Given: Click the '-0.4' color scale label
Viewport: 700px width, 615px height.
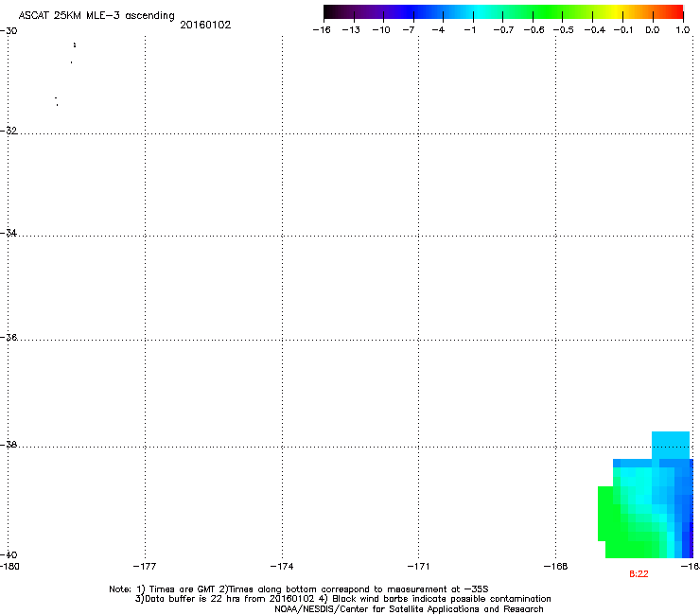Looking at the screenshot, I should [x=595, y=30].
